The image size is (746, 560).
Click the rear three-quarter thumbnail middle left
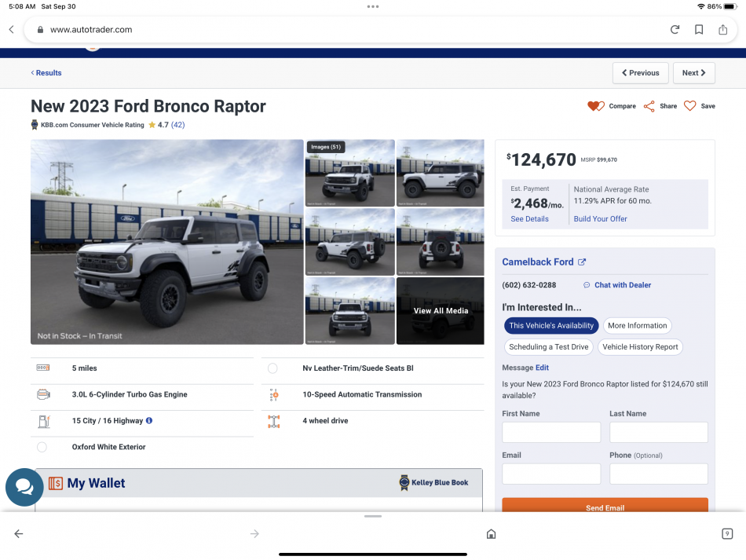point(349,242)
